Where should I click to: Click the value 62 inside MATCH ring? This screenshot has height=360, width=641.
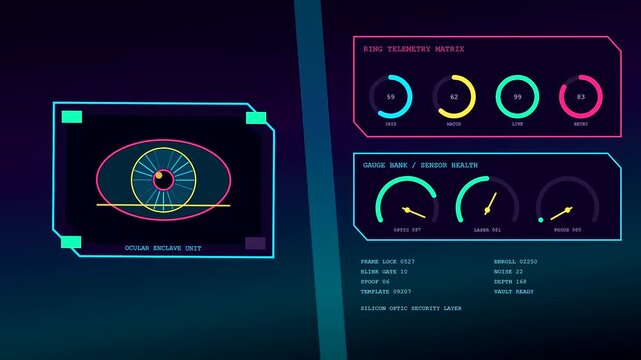(454, 97)
